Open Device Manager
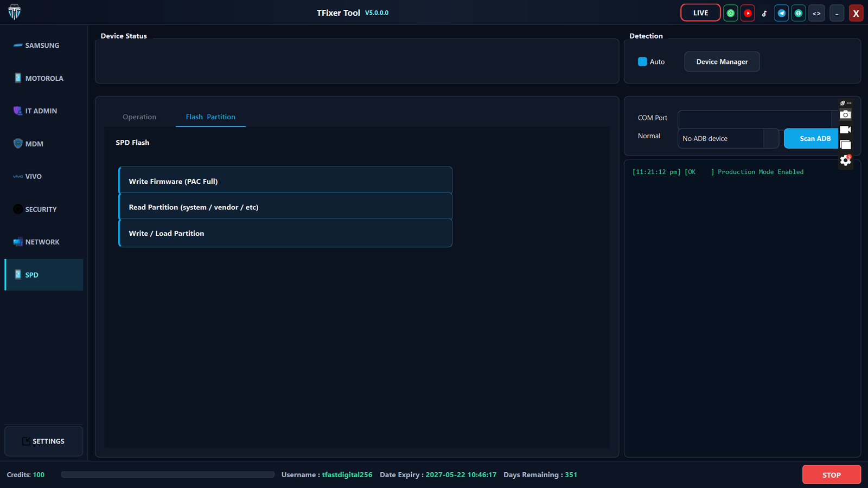 pyautogui.click(x=722, y=62)
